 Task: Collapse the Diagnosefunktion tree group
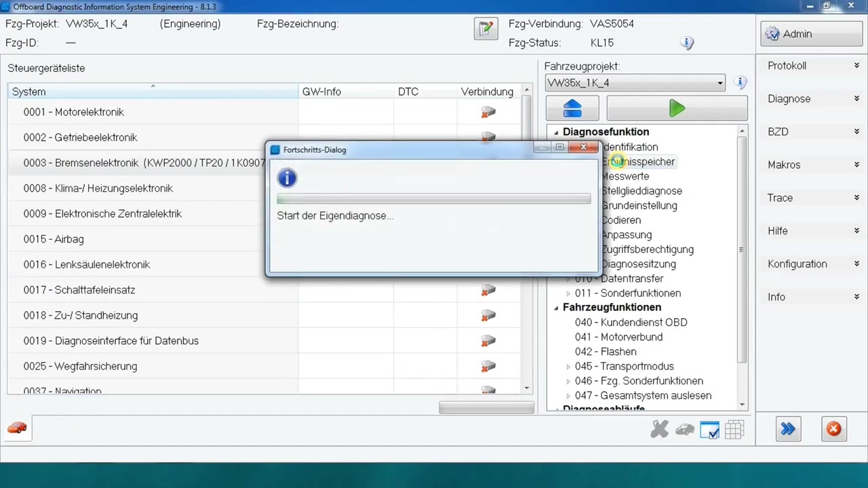click(556, 132)
